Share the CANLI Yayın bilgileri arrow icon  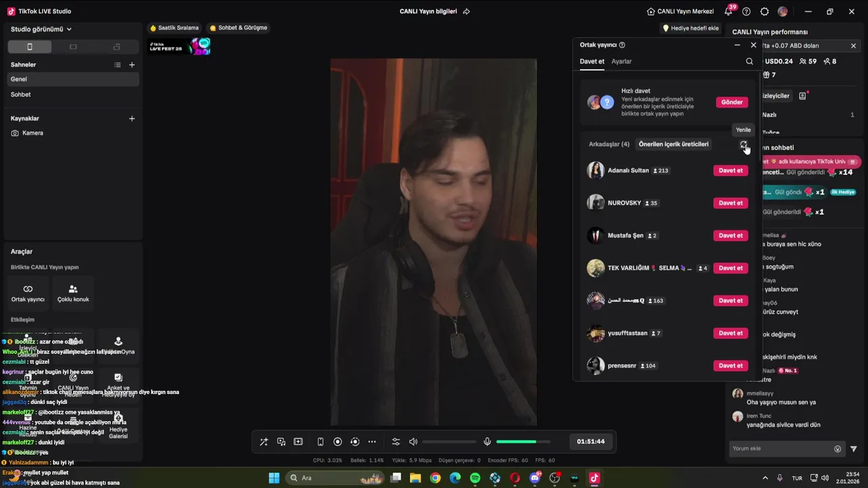pos(466,12)
